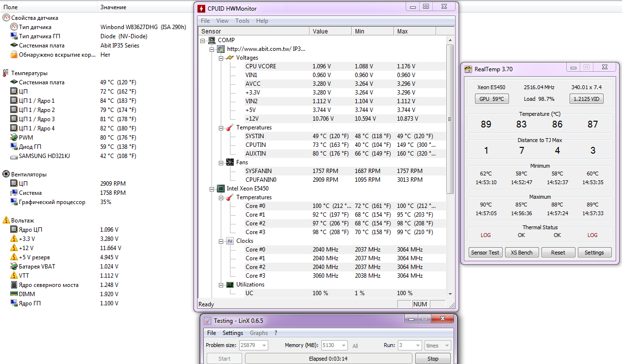Start the XS Bench in RealTemp
Image resolution: width=622 pixels, height=364 pixels.
(x=522, y=253)
